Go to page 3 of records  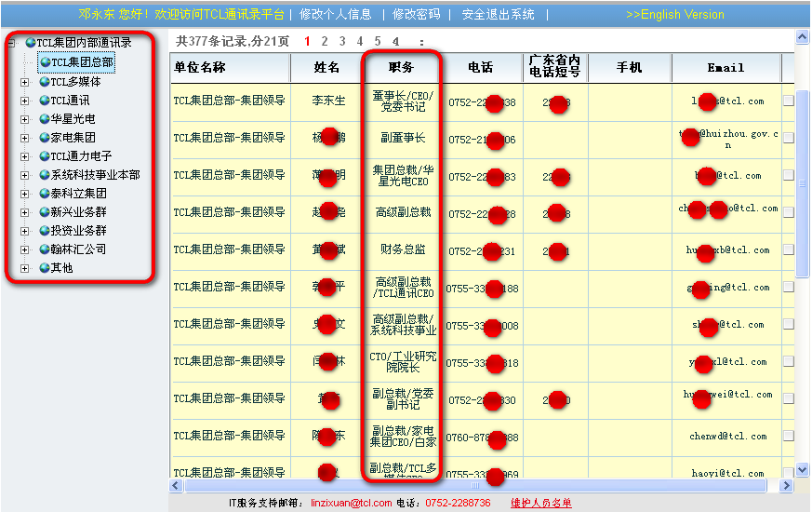[342, 42]
